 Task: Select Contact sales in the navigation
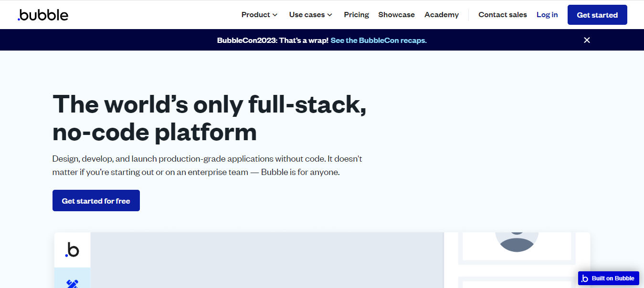(503, 15)
